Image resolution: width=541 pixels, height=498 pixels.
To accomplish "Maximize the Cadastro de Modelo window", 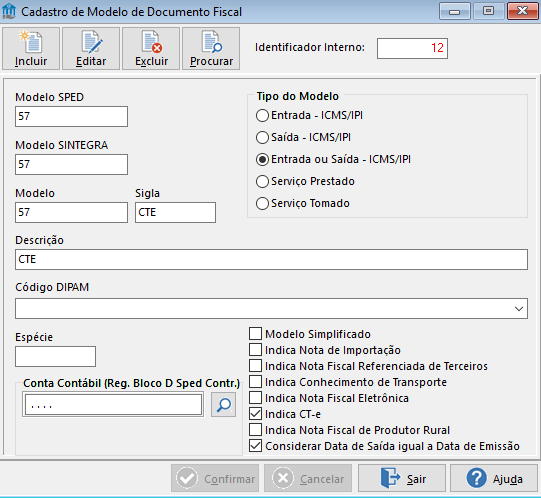I will 488,11.
